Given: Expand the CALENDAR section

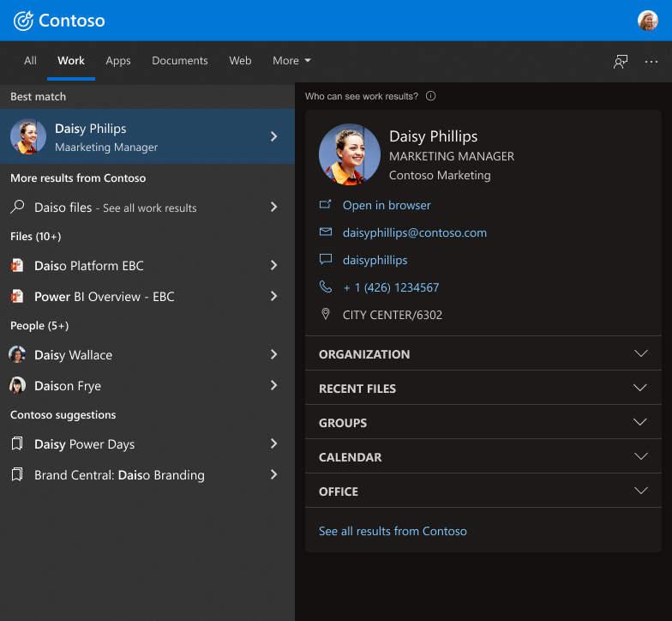Looking at the screenshot, I should (x=483, y=456).
